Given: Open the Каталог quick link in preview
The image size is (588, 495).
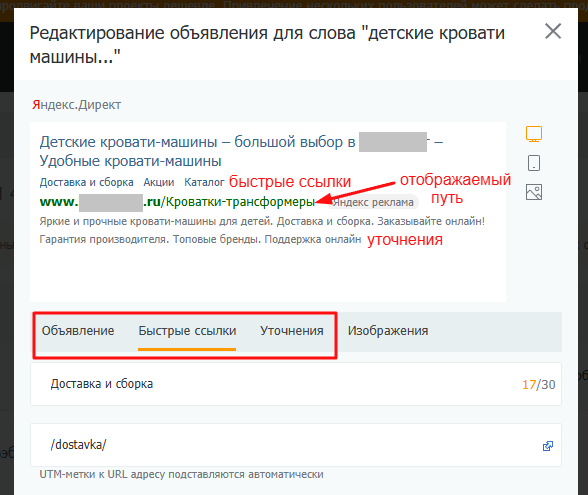Looking at the screenshot, I should click(x=204, y=182).
